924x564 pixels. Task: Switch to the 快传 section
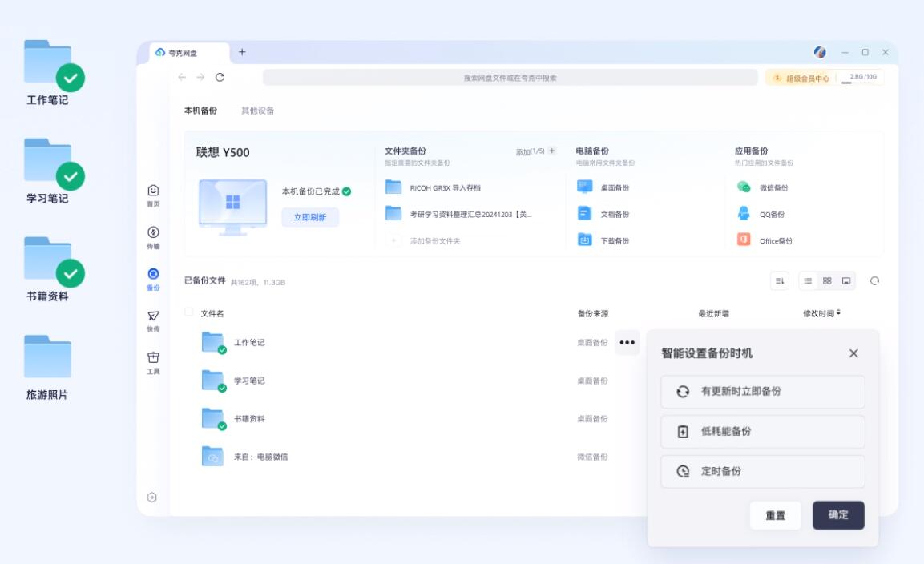(x=152, y=320)
